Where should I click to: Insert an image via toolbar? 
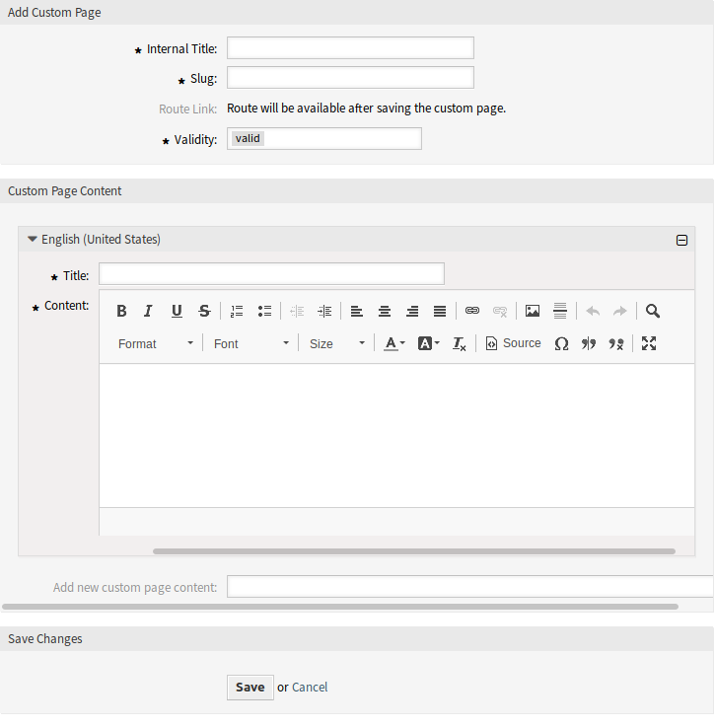pyautogui.click(x=533, y=311)
